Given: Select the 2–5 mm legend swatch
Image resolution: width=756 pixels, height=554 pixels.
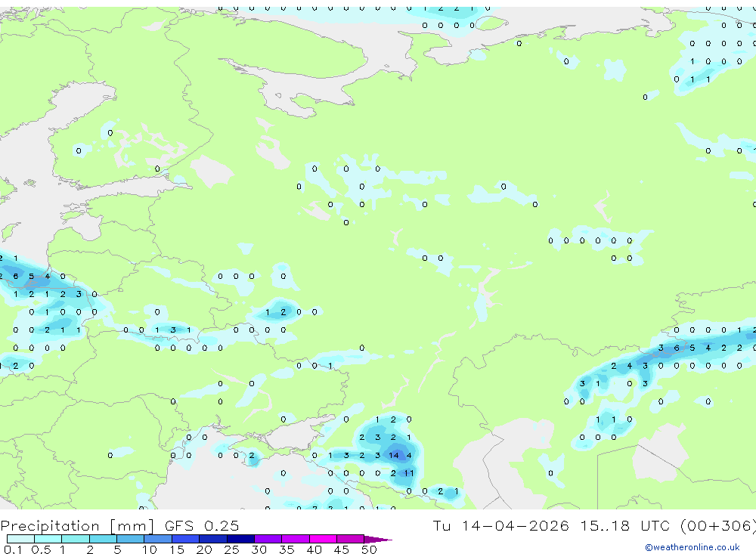Looking at the screenshot, I should click(103, 539).
